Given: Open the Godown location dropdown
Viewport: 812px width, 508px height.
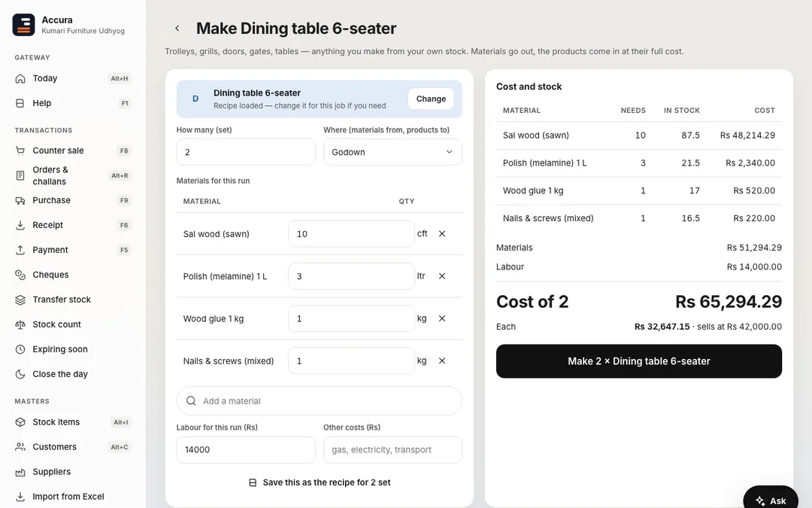Looking at the screenshot, I should pyautogui.click(x=392, y=152).
